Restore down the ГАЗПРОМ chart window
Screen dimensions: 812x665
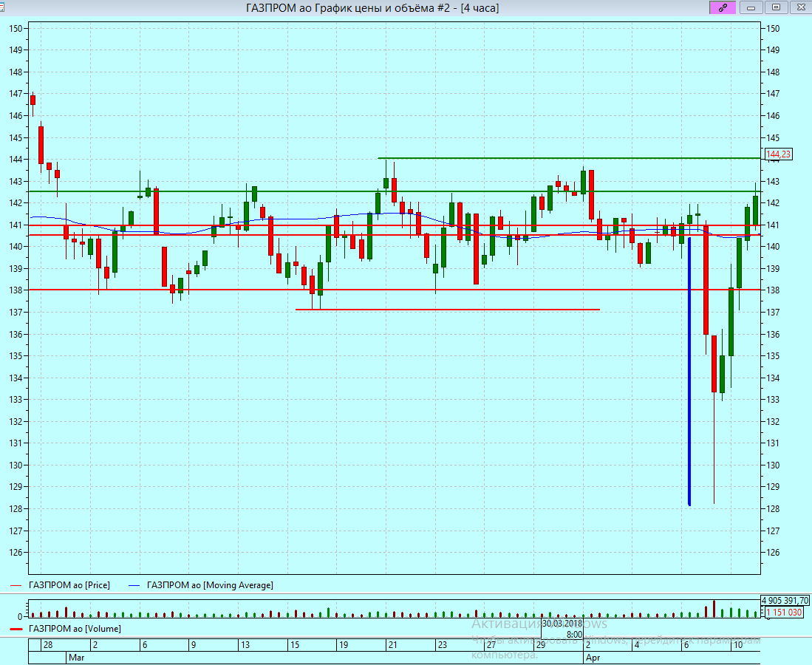pos(776,7)
